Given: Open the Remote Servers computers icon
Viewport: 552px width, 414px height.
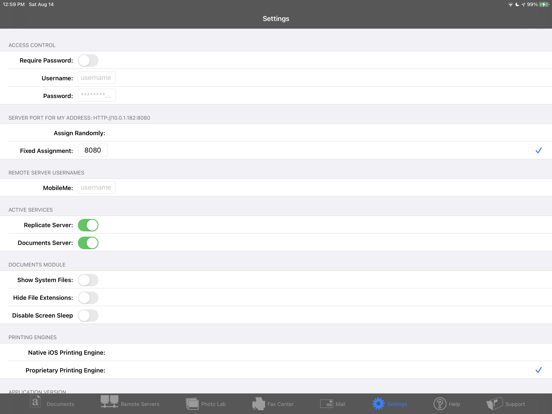Looking at the screenshot, I should 109,402.
